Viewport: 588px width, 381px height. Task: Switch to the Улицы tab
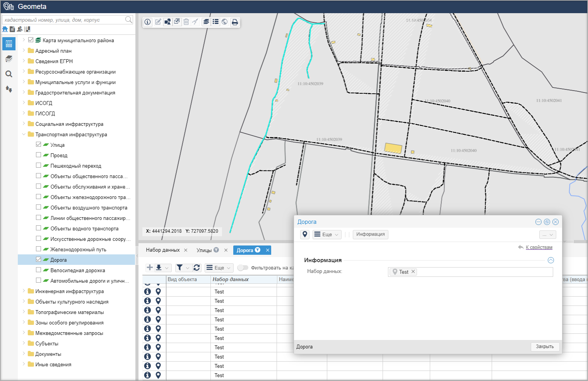pos(204,250)
